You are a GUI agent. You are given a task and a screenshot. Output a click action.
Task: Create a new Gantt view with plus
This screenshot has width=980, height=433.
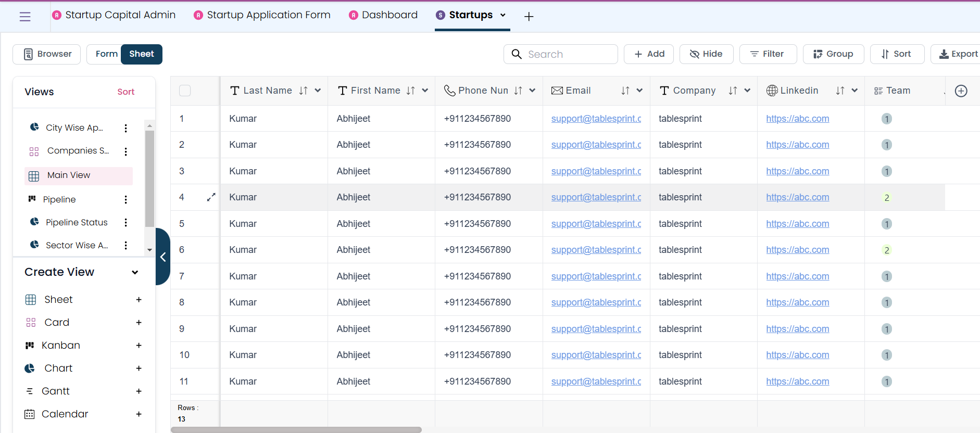139,391
